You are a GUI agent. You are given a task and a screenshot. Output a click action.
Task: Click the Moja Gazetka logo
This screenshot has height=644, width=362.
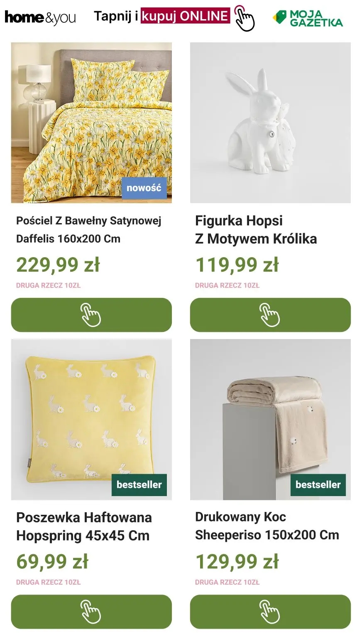(x=308, y=18)
